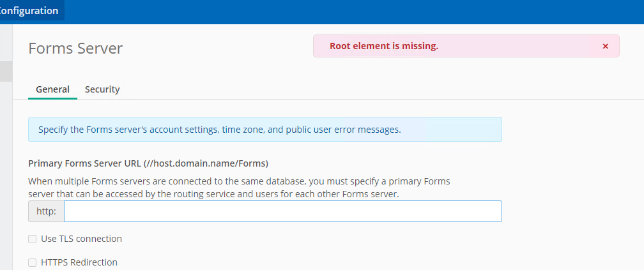The image size is (644, 270).
Task: Focus the Primary Forms Server URL field
Action: point(282,211)
